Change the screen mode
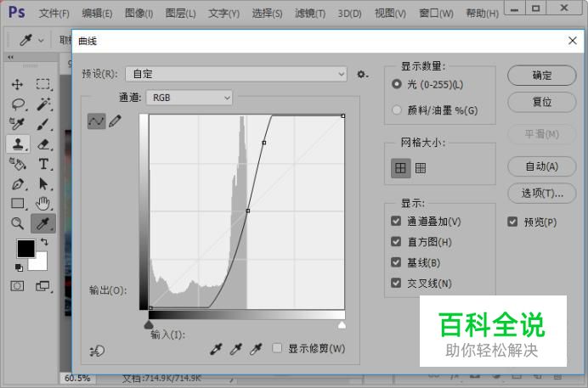Viewport: 588px width, 388px height. (42, 286)
